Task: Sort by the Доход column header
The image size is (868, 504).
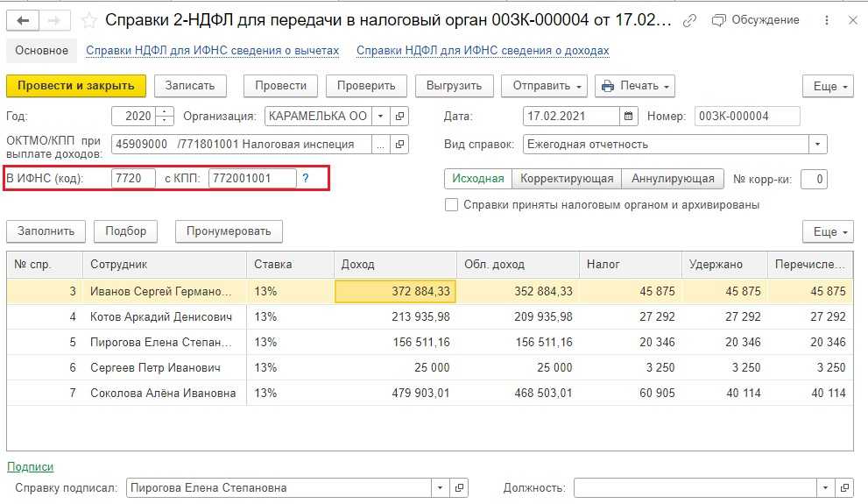Action: coord(395,265)
